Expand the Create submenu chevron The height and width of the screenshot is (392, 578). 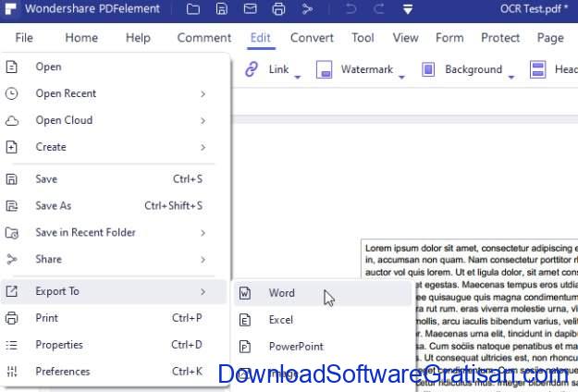[x=203, y=147]
